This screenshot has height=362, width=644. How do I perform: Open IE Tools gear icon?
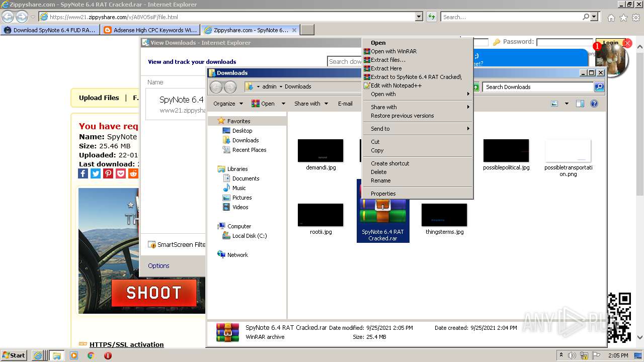click(636, 18)
